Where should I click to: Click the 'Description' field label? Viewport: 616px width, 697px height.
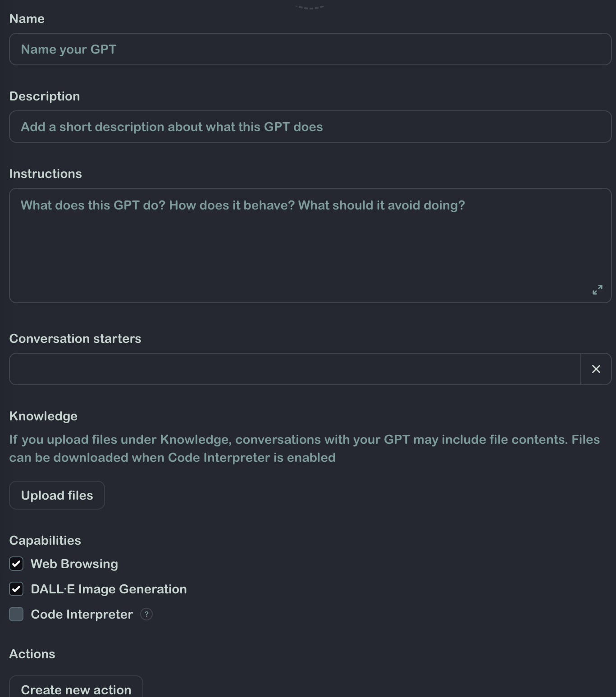45,96
